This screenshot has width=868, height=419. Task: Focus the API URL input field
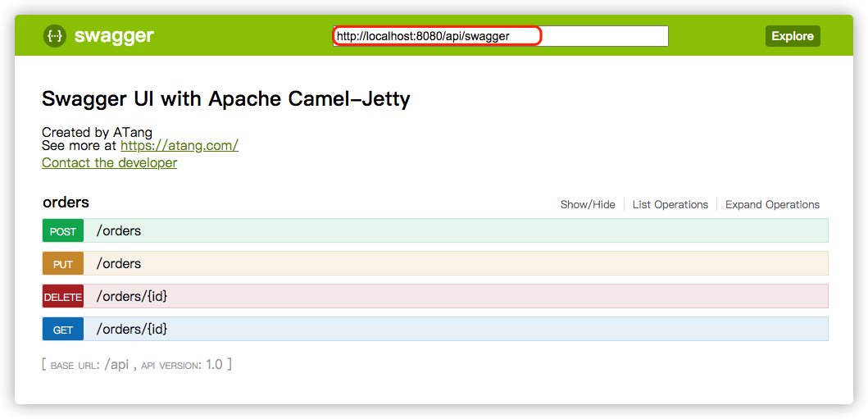[501, 36]
